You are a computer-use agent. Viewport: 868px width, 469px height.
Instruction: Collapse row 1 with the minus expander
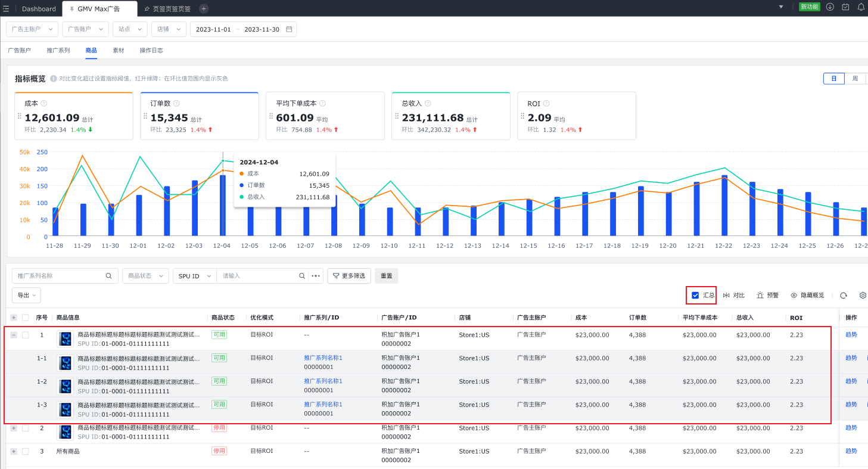point(14,335)
